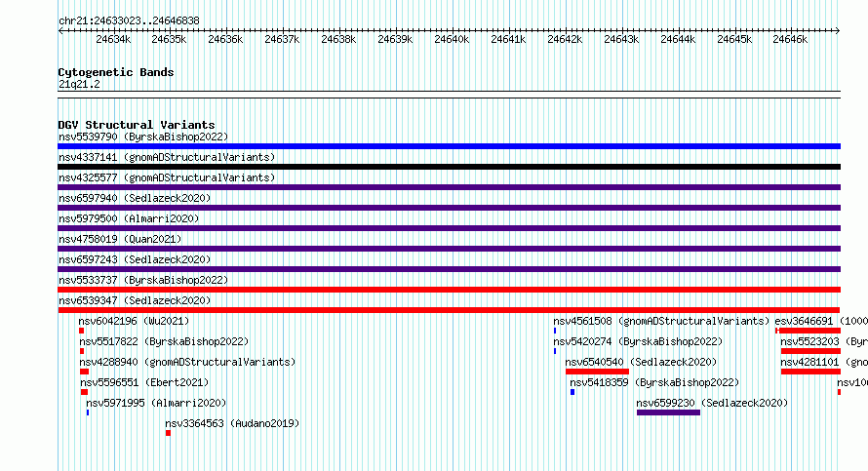Select the small red nsv6042196 marker

pyautogui.click(x=81, y=331)
